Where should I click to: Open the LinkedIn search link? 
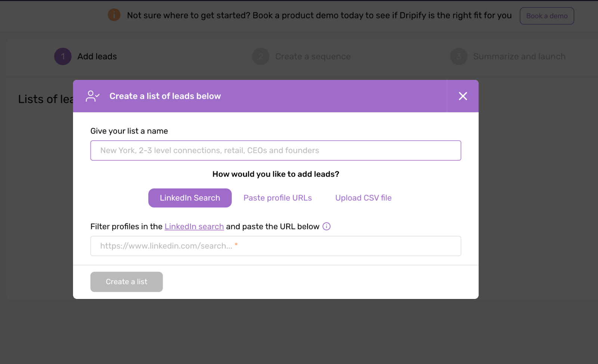[x=194, y=226]
